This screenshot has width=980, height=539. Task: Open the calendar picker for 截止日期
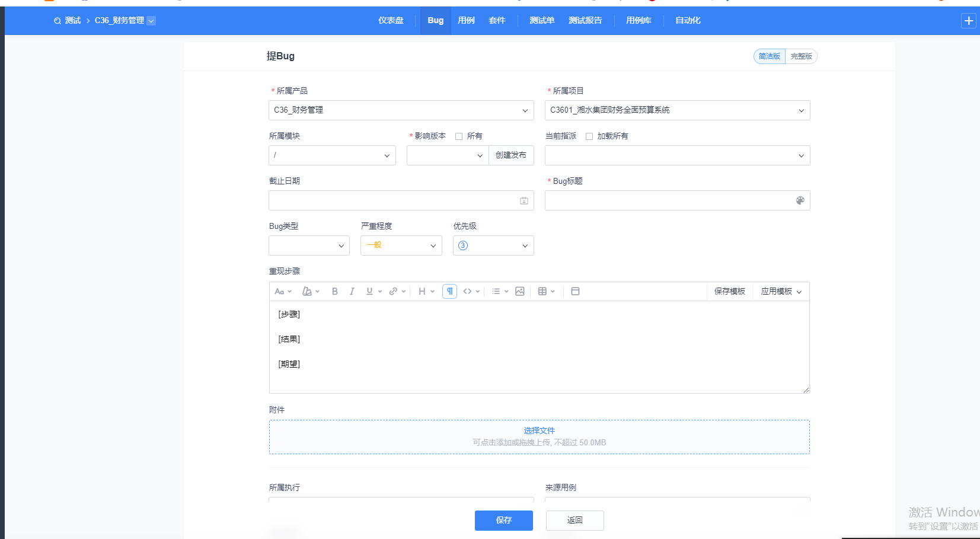pos(524,201)
